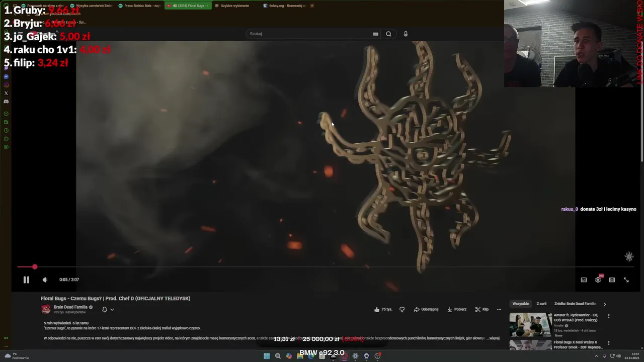This screenshot has width=644, height=362.
Task: Click Brain Dead Familia channel avatar
Action: pos(46,309)
